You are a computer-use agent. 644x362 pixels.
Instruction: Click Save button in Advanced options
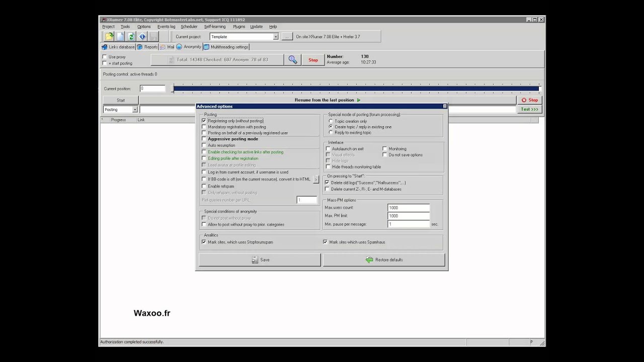tap(260, 260)
